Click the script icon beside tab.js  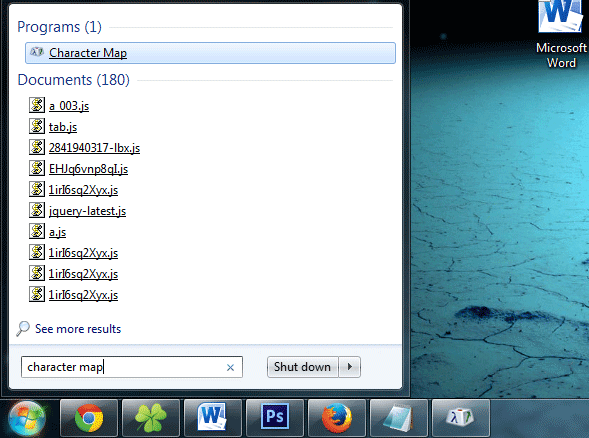37,126
